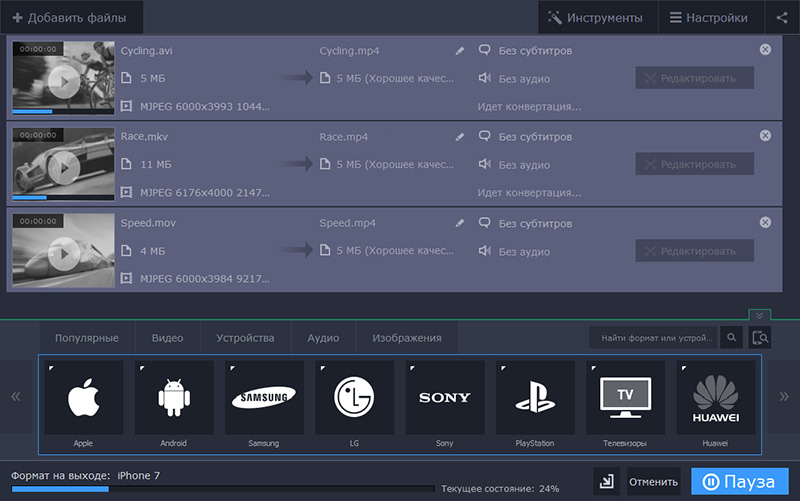
Task: Open the Инструменты menu
Action: point(598,18)
